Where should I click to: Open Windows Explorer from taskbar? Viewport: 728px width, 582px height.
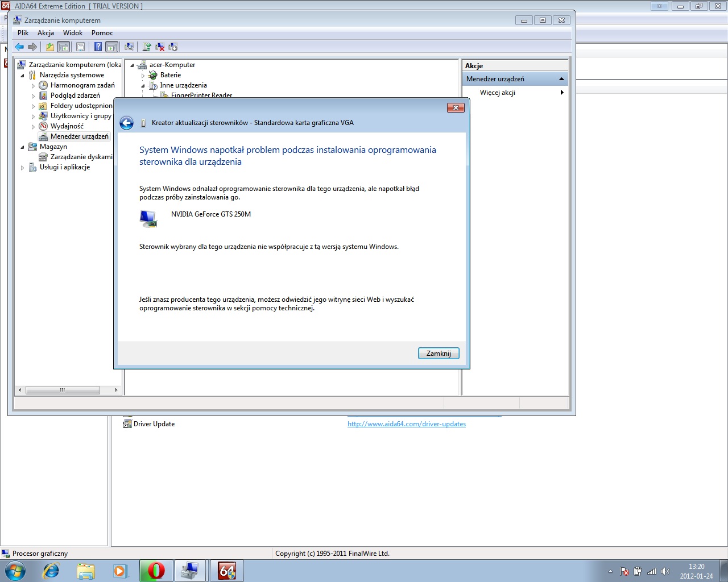point(86,571)
